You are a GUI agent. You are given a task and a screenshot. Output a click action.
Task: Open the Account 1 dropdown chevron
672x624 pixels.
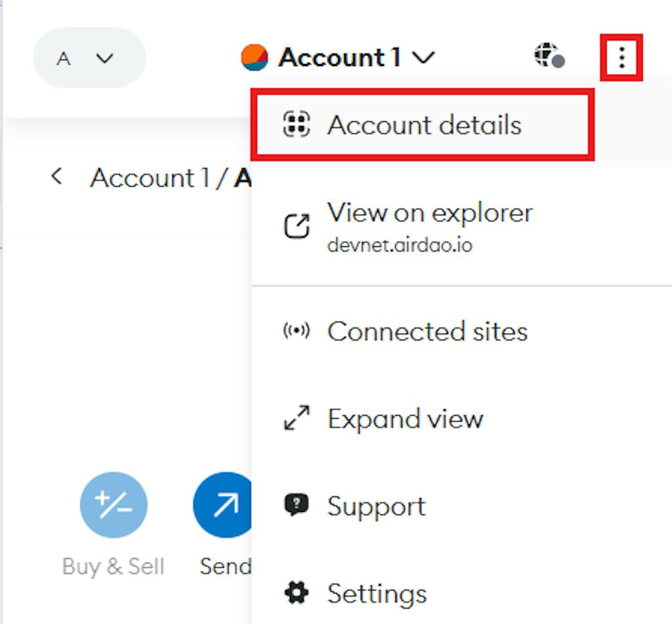pos(424,58)
